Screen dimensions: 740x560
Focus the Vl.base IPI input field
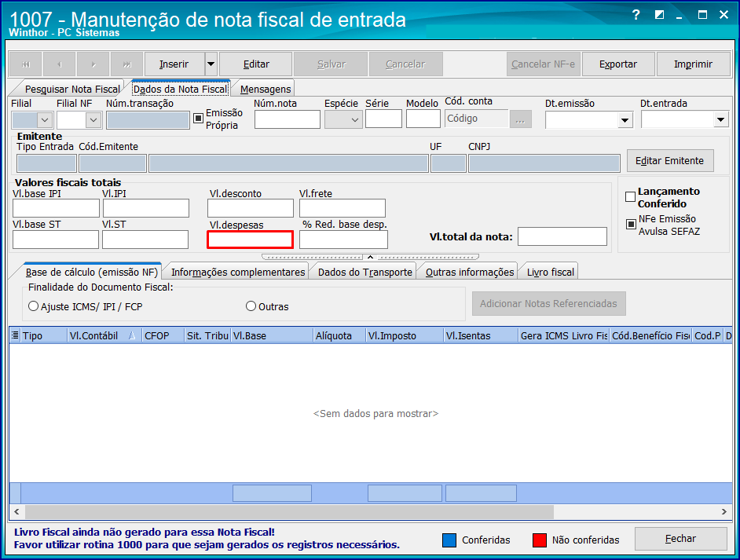pos(56,208)
